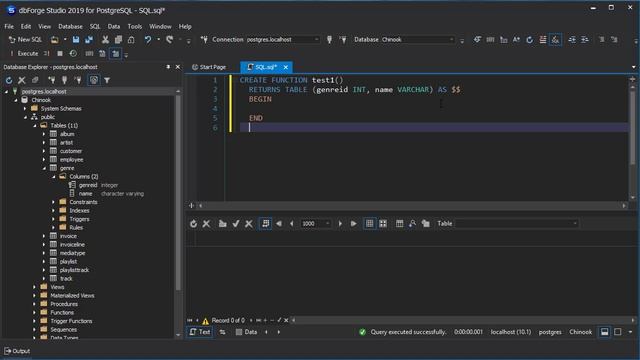Pin the Database Explorer panel
640x360 pixels.
click(168, 67)
